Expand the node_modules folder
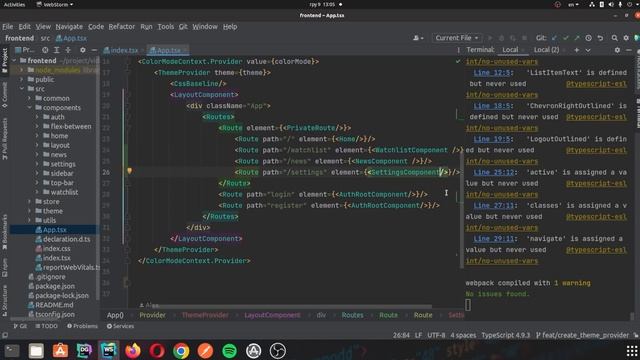The height and width of the screenshot is (360, 640). coord(22,70)
